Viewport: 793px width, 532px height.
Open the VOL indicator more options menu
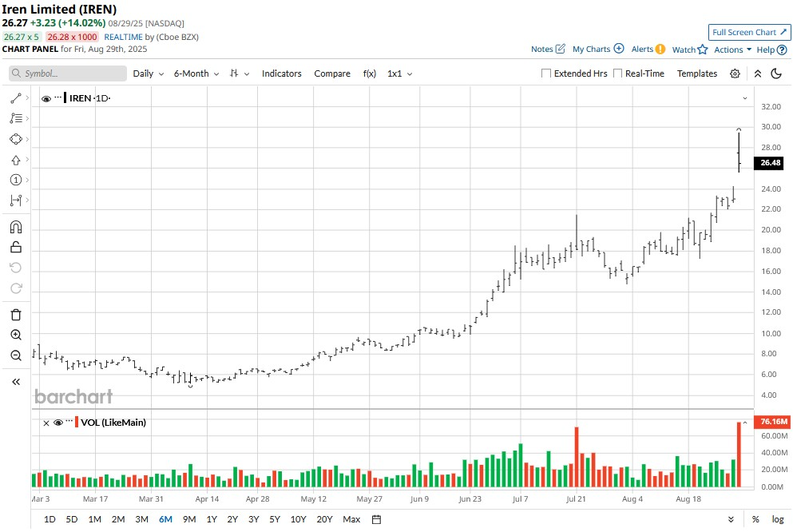tap(69, 421)
